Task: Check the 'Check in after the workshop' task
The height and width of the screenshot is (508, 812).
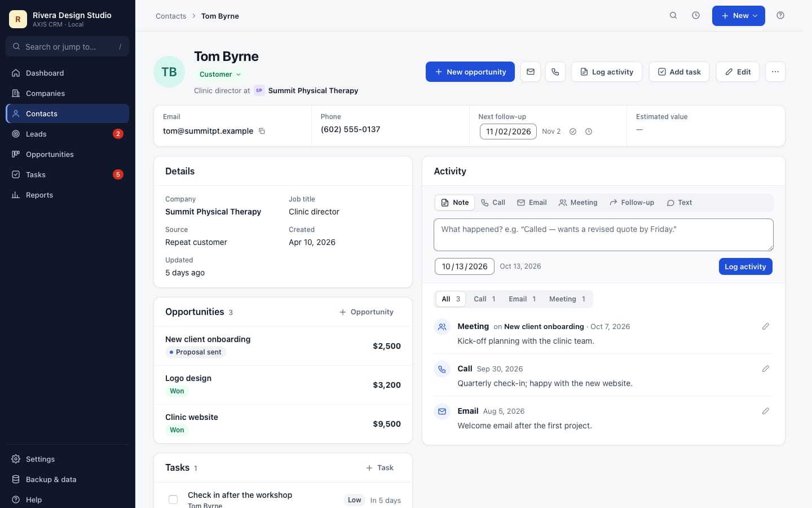Action: (x=173, y=500)
